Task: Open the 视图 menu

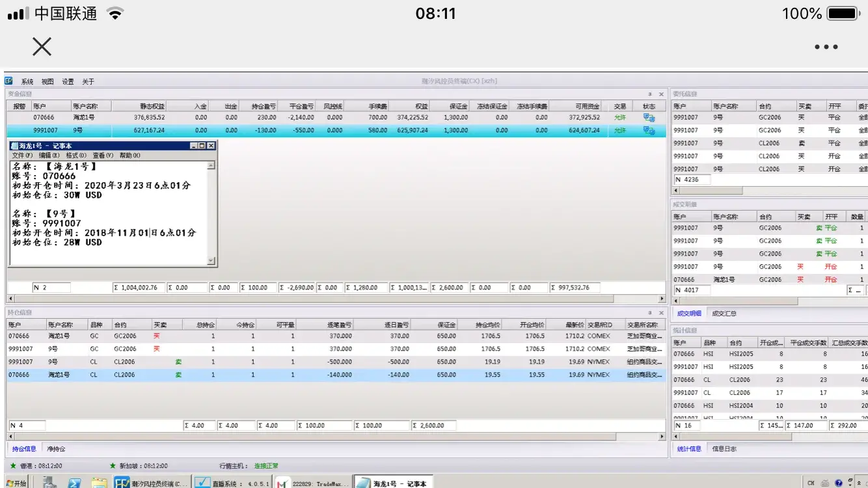Action: (x=47, y=81)
